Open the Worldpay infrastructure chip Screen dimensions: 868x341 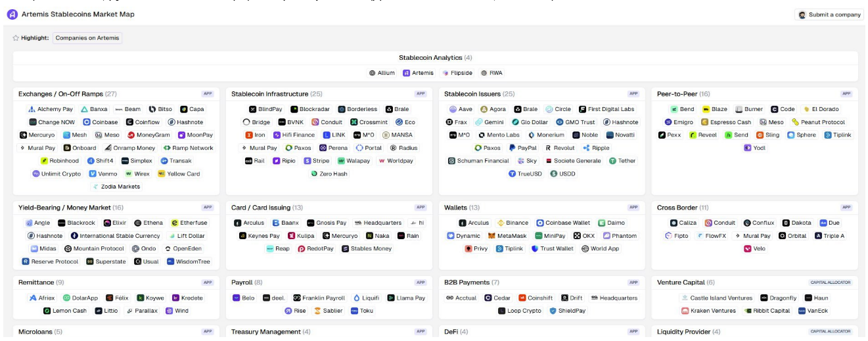(396, 160)
